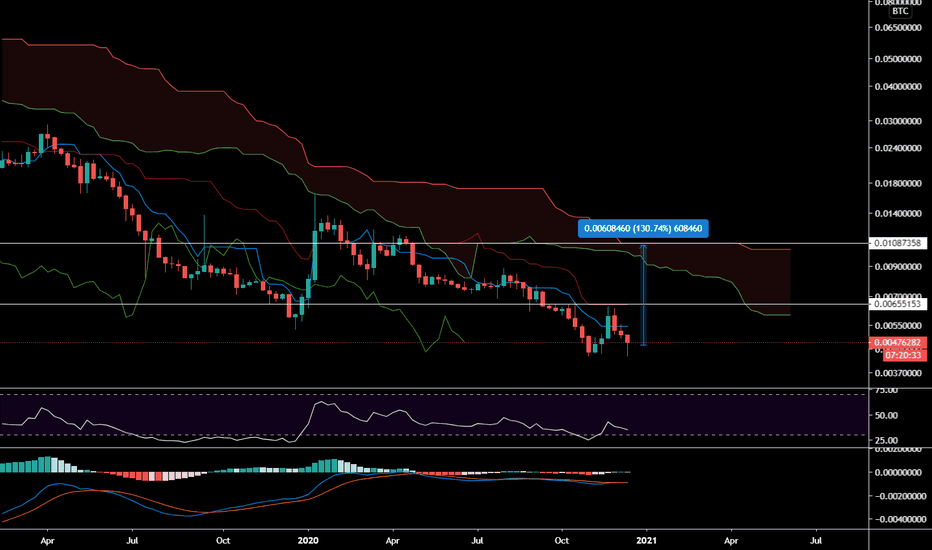The height and width of the screenshot is (550, 932).
Task: Click the 0.06500000 price scale value
Action: 898,27
